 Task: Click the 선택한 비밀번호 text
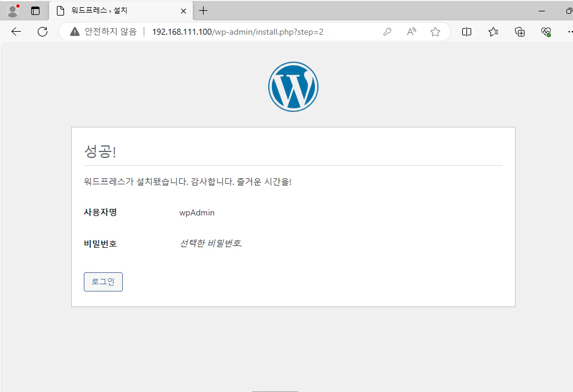click(211, 244)
